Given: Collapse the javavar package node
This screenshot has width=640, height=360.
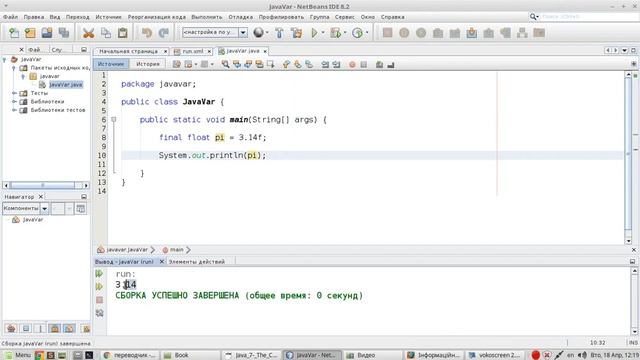Looking at the screenshot, I should (23, 76).
